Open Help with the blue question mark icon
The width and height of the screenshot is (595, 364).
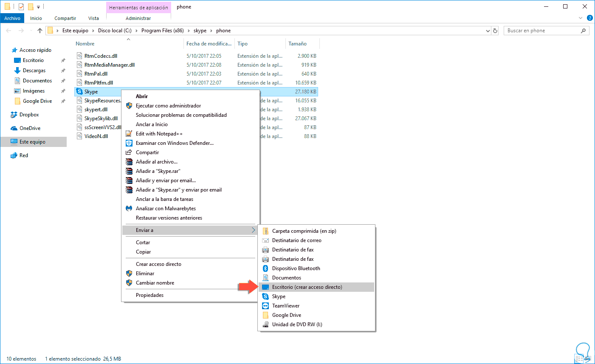[589, 18]
